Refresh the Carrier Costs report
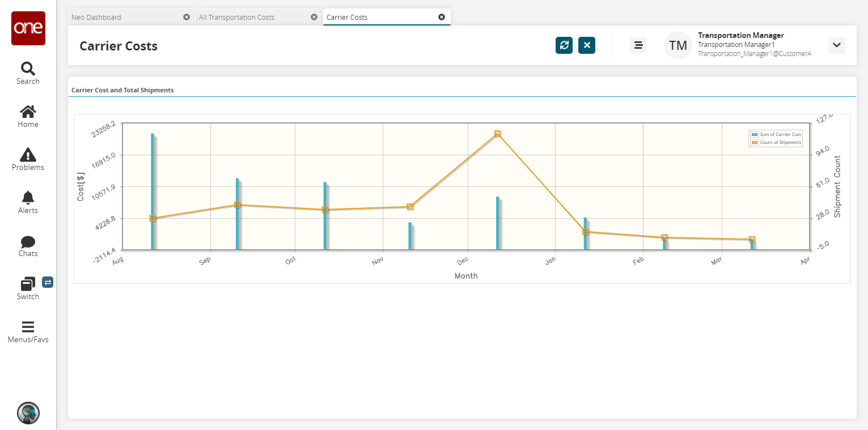This screenshot has width=868, height=430. pyautogui.click(x=564, y=45)
